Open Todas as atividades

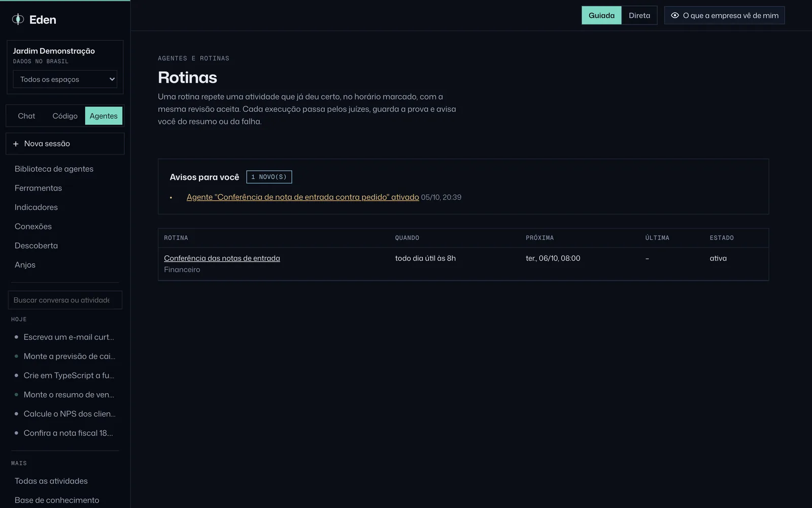(51, 481)
